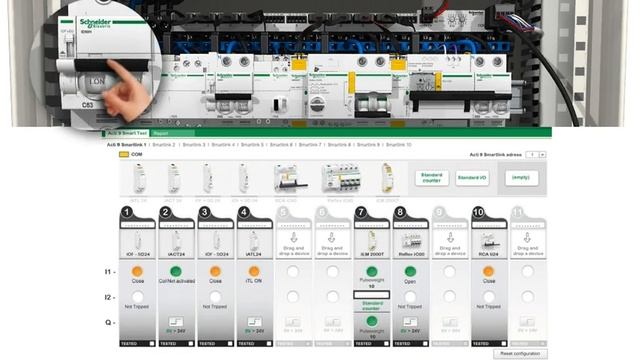Click the I2 Not Tripped indicator in slot 10

tap(489, 297)
